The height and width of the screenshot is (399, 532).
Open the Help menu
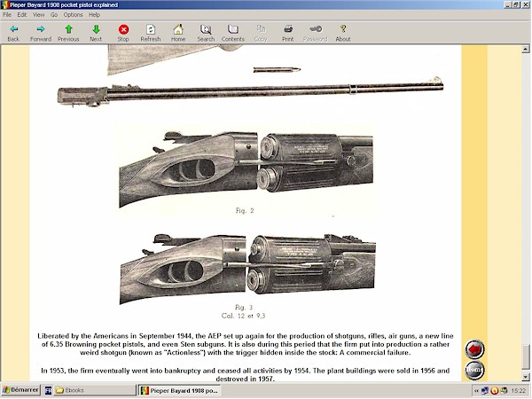click(x=94, y=14)
